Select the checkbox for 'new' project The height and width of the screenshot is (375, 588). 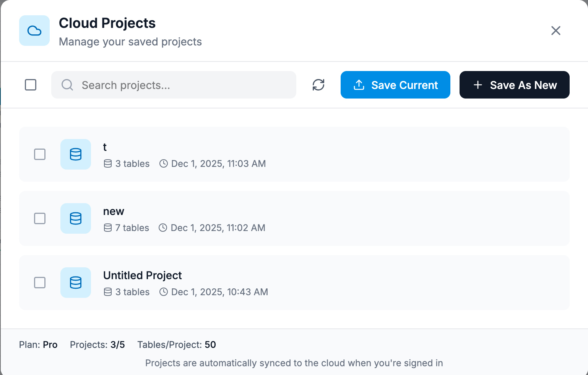[40, 218]
